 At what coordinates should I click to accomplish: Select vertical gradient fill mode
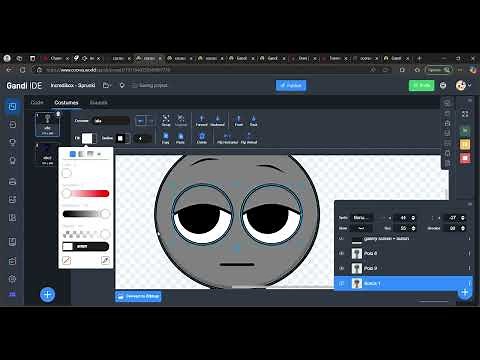90,154
